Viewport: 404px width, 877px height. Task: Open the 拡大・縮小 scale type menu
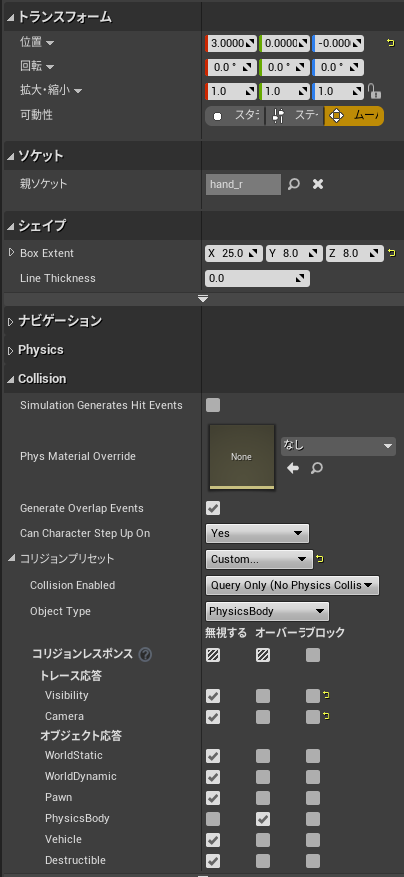click(51, 91)
